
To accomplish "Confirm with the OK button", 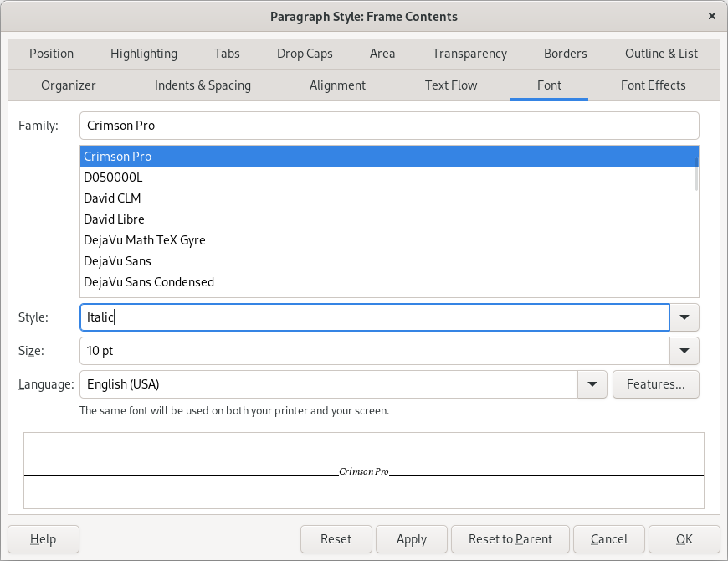I will 684,539.
